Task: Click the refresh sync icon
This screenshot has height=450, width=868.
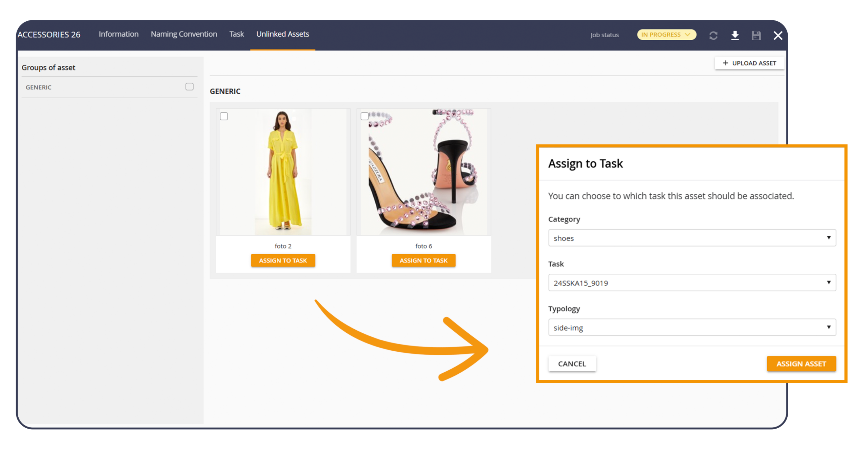Action: click(x=713, y=36)
